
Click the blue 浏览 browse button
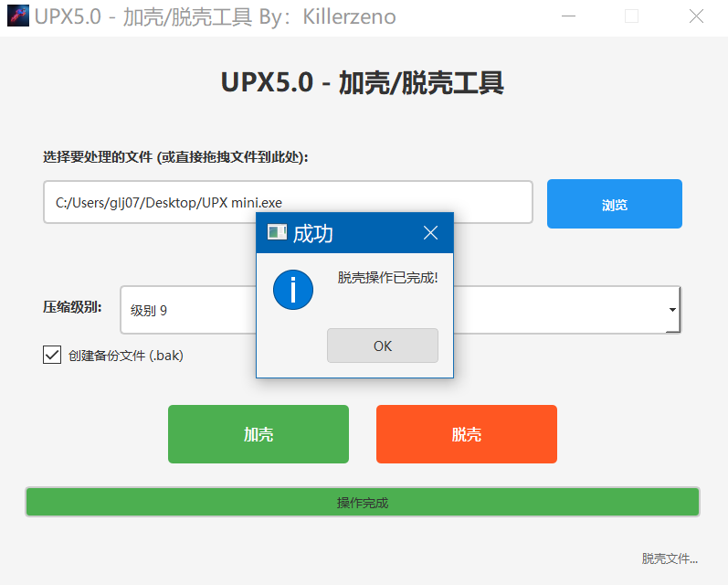tap(614, 204)
